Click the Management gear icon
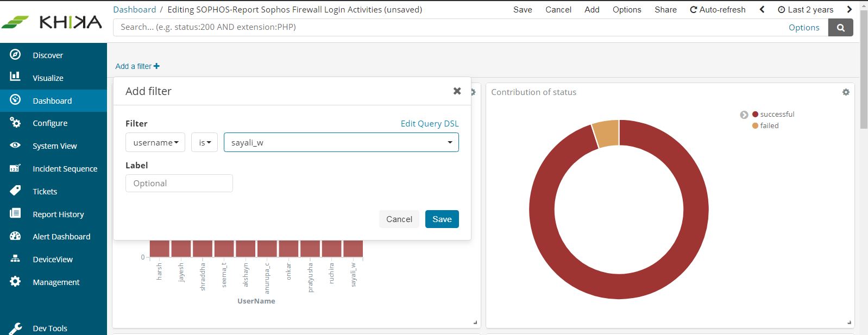Screen dimensions: 868x335 (x=15, y=281)
